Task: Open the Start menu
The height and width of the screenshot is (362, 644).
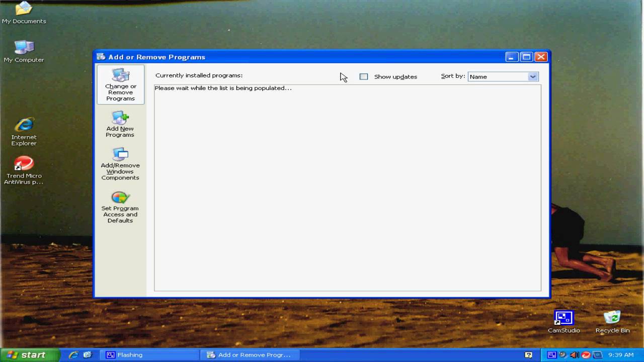Action: tap(30, 355)
